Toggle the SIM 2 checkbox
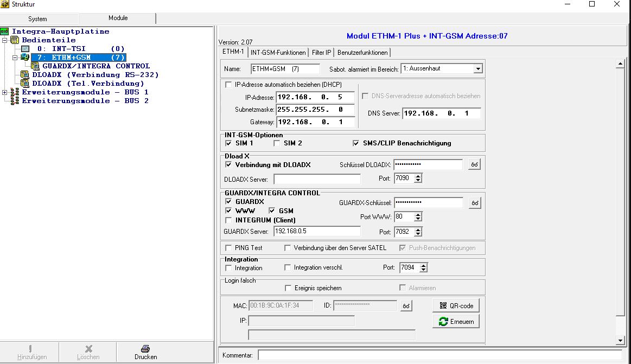This screenshot has height=364, width=631. tap(277, 143)
